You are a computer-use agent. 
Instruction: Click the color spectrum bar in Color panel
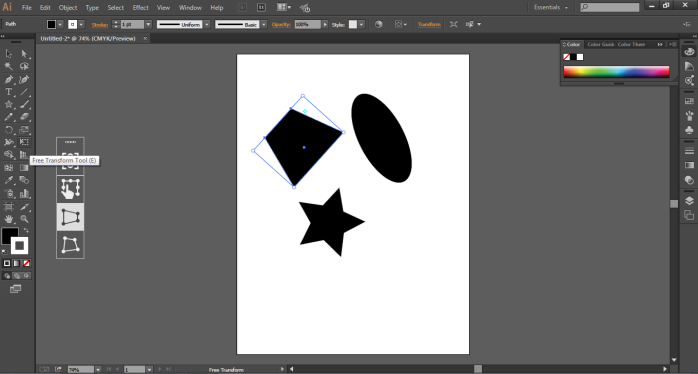617,72
